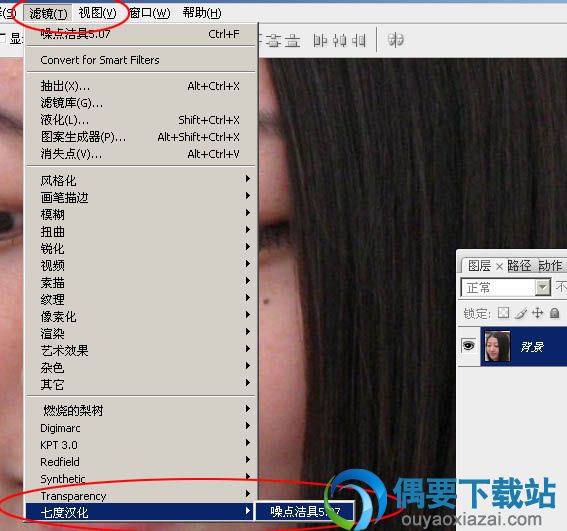567x531 pixels.
Task: Expand the Redfield plugin submenu
Action: click(141, 462)
